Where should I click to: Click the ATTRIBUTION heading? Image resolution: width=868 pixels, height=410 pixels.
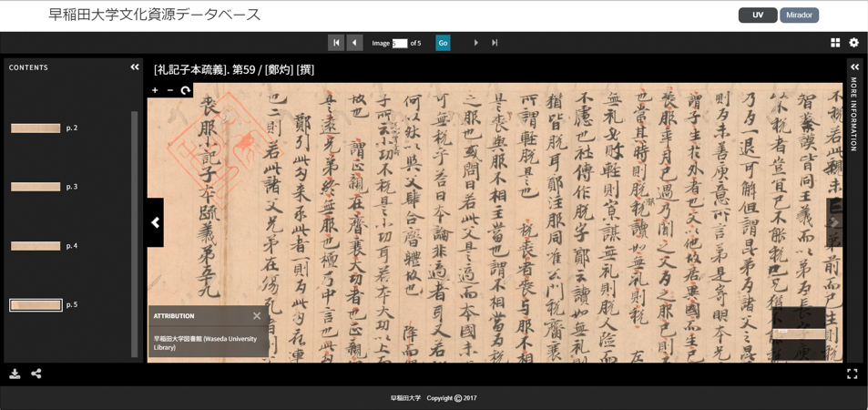[x=174, y=316]
